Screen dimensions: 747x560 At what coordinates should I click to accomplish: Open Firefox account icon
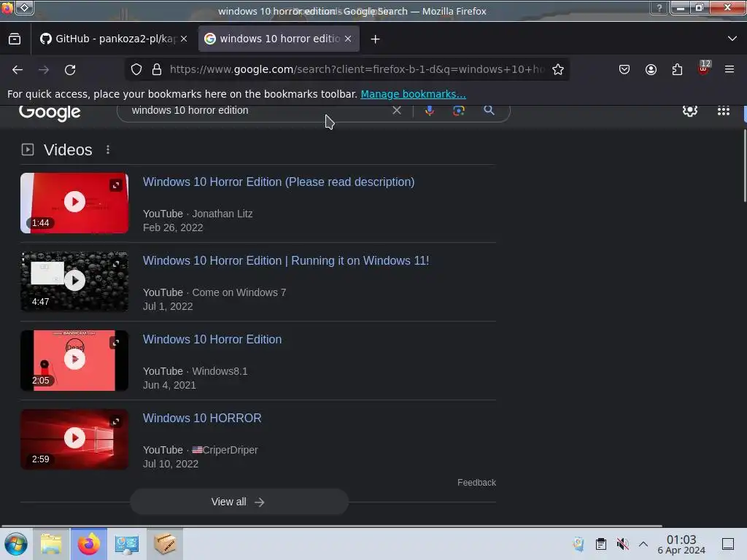coord(651,69)
